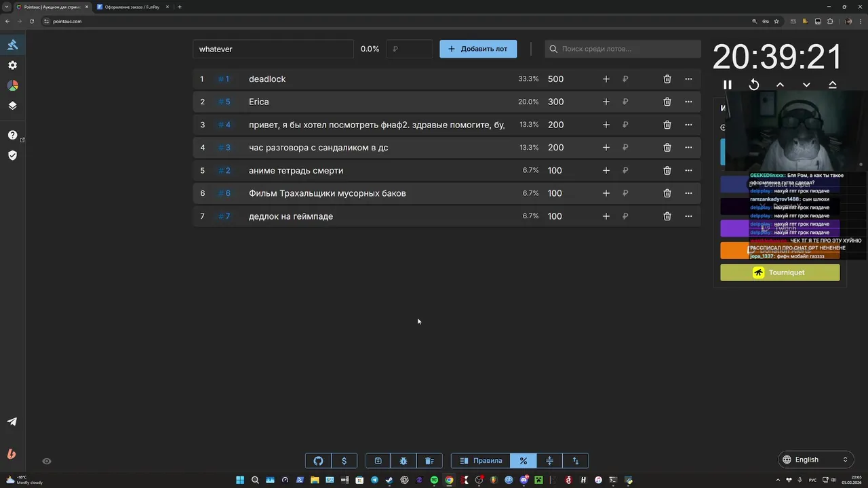868x488 pixels.
Task: Click the dollar sign button in bottom toolbar
Action: coord(344,461)
